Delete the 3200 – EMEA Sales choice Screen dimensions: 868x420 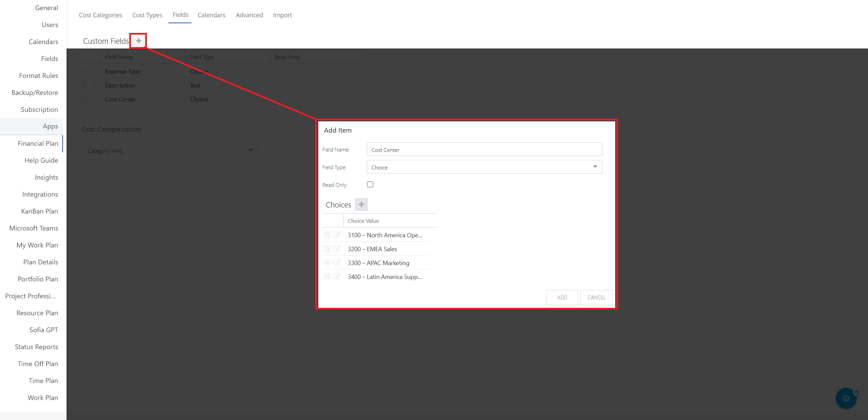coord(327,249)
